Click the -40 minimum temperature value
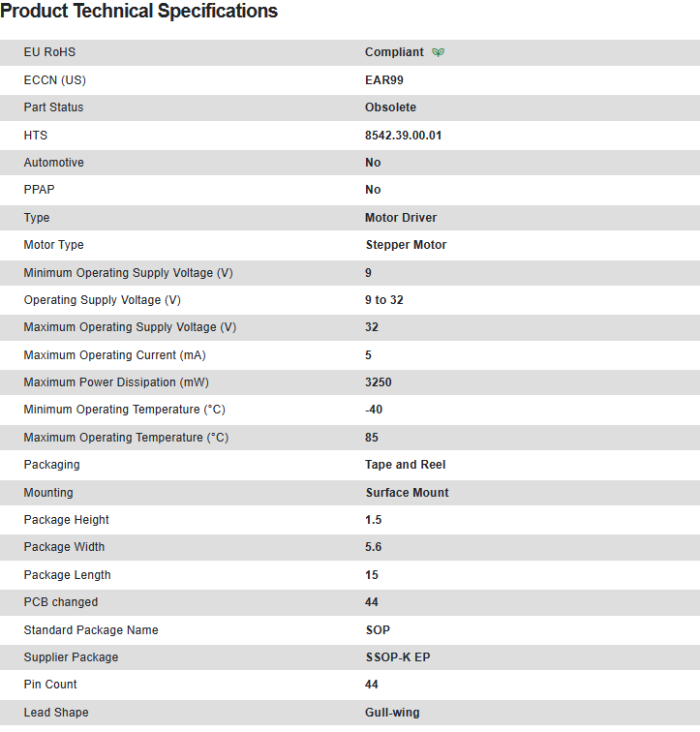The image size is (700, 732). (x=374, y=410)
